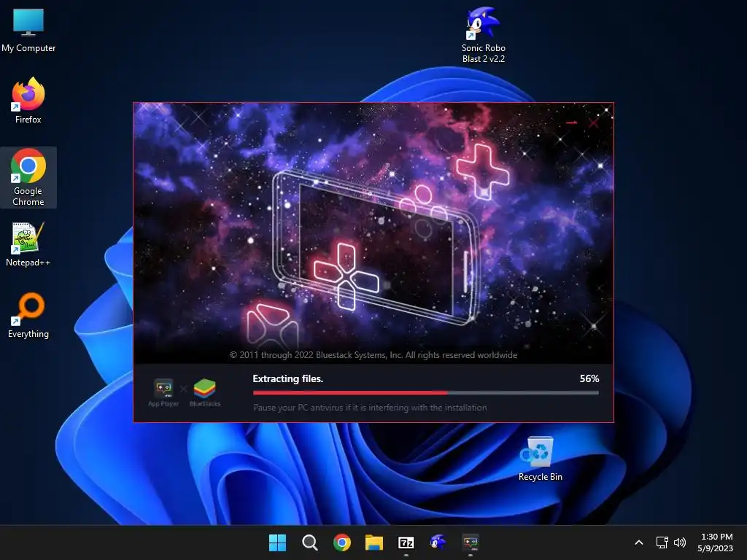Show hidden system tray icons
The width and height of the screenshot is (747, 560).
[x=639, y=542]
